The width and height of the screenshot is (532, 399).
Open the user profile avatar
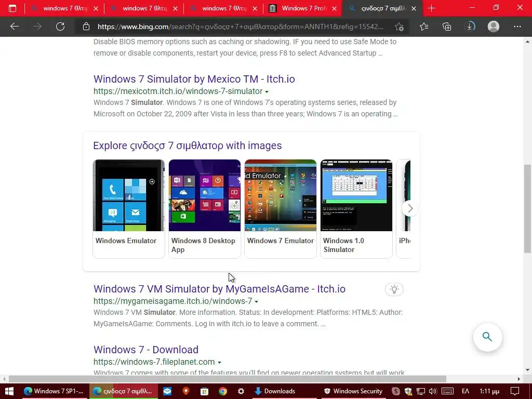click(x=494, y=26)
